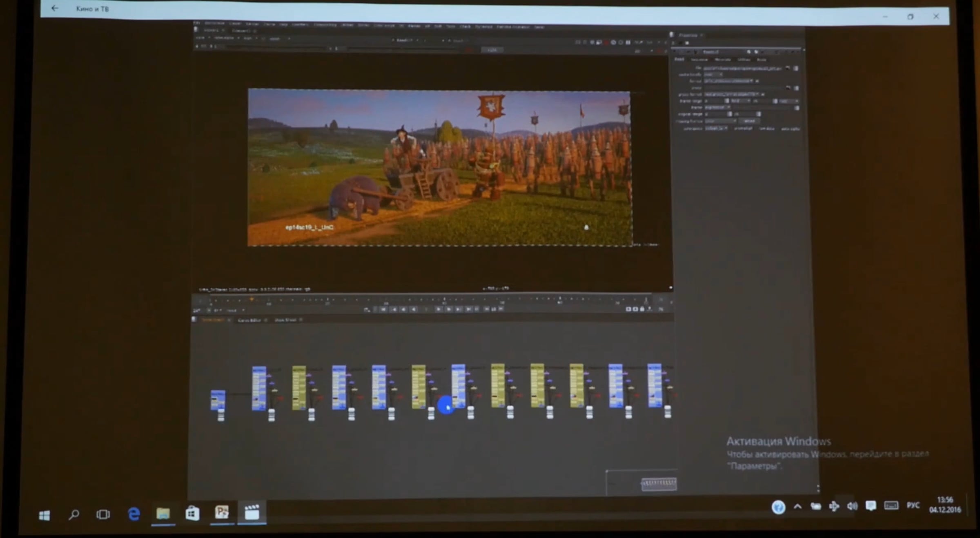The height and width of the screenshot is (538, 980).
Task: Click the node graph navigator thumbnail
Action: pyautogui.click(x=659, y=485)
